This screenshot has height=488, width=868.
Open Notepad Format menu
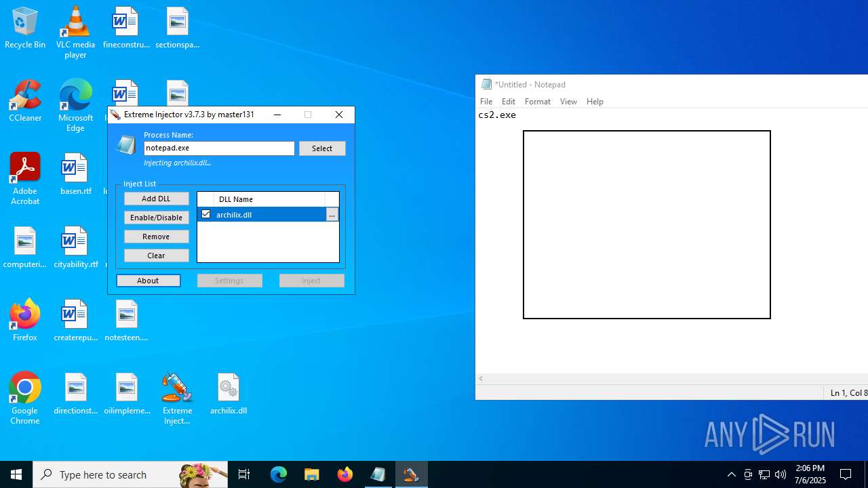coord(538,102)
